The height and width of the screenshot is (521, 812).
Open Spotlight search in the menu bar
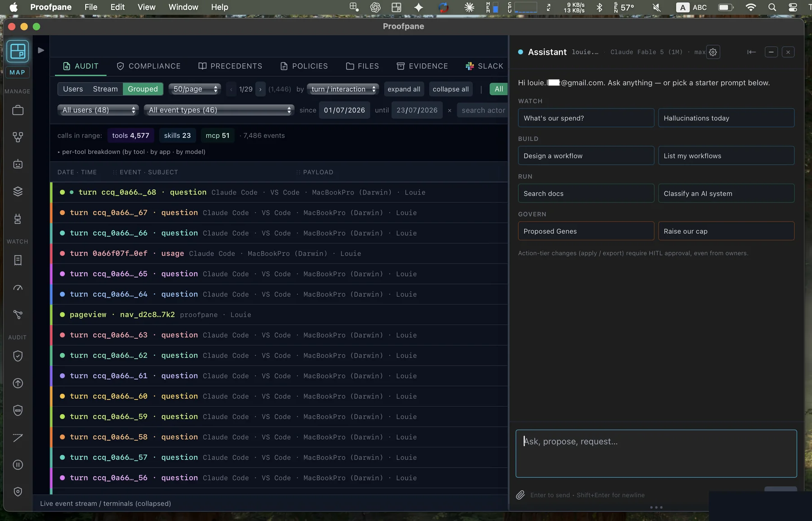(x=772, y=7)
